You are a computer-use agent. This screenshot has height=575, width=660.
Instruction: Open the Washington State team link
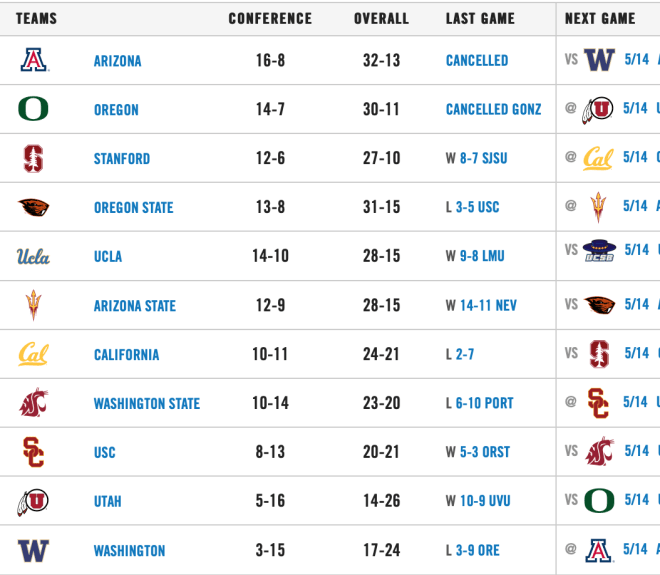tap(146, 403)
